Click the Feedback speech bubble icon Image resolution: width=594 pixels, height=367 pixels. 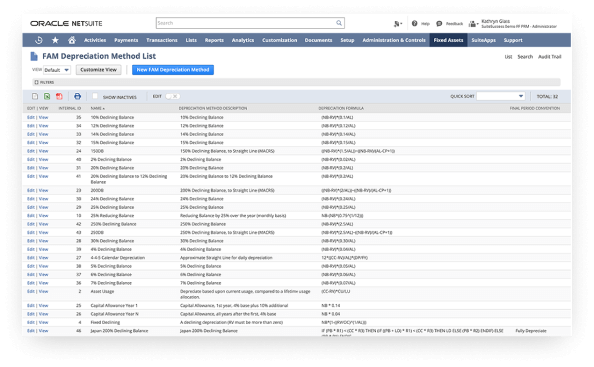click(439, 23)
